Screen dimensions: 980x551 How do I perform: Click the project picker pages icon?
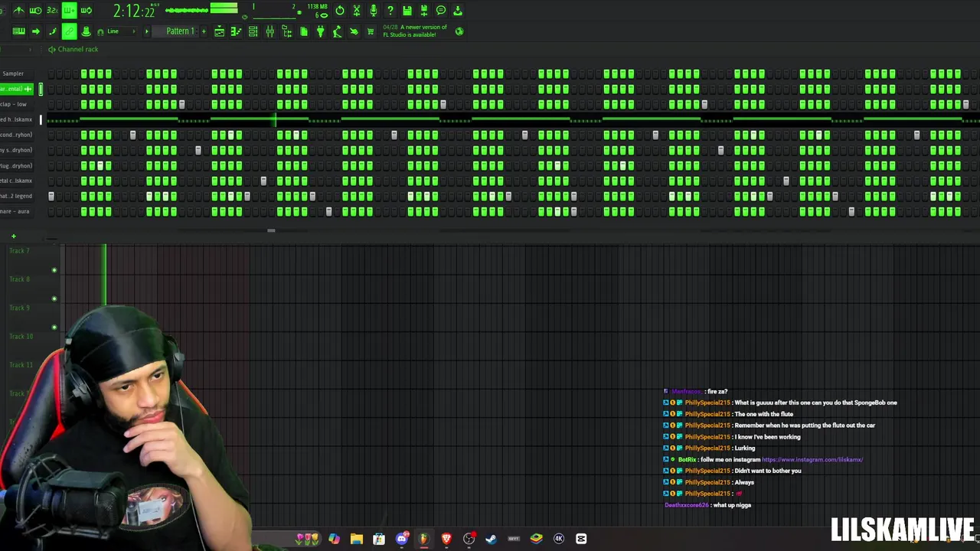point(303,31)
